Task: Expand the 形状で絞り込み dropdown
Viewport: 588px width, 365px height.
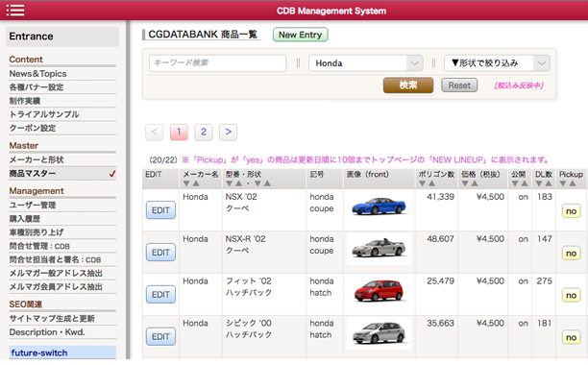Action: tap(497, 63)
